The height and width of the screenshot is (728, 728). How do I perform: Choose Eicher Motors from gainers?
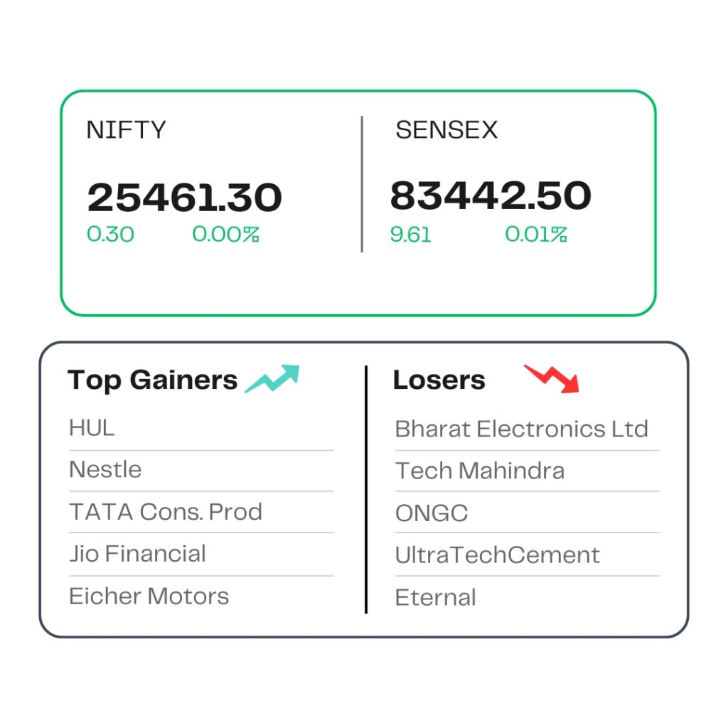click(x=149, y=596)
